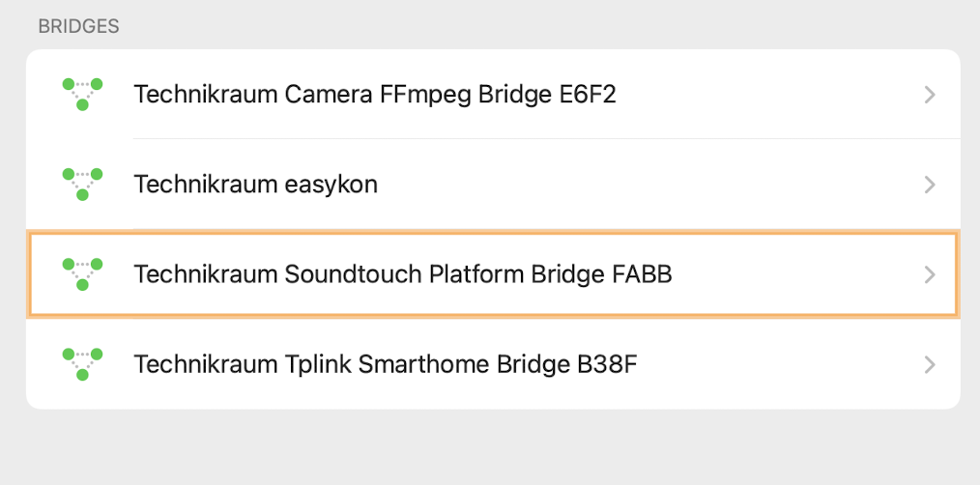Viewport: 980px width, 485px height.
Task: Select the orange-highlighted bridge row
Action: tap(493, 275)
